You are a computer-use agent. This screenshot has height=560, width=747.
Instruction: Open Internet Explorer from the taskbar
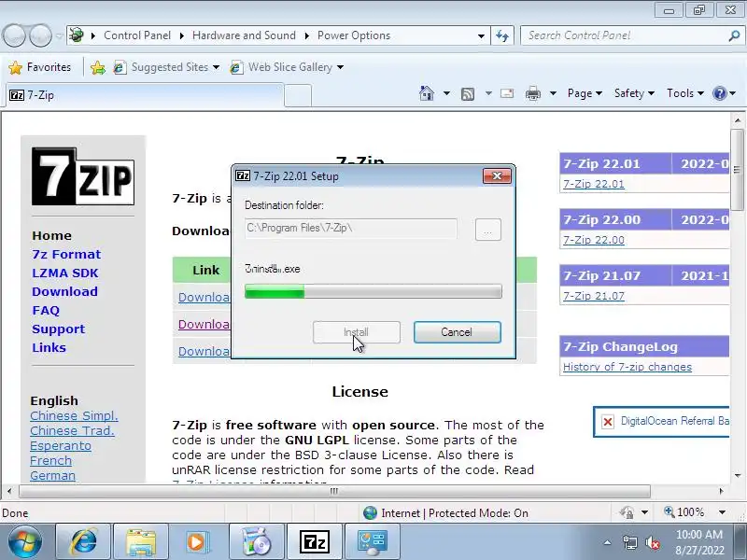pos(83,542)
